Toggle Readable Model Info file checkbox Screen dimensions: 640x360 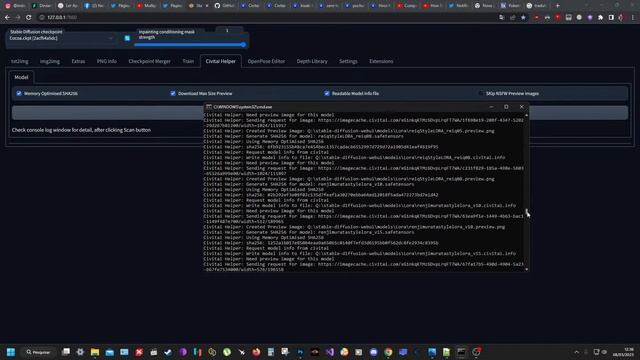327,93
